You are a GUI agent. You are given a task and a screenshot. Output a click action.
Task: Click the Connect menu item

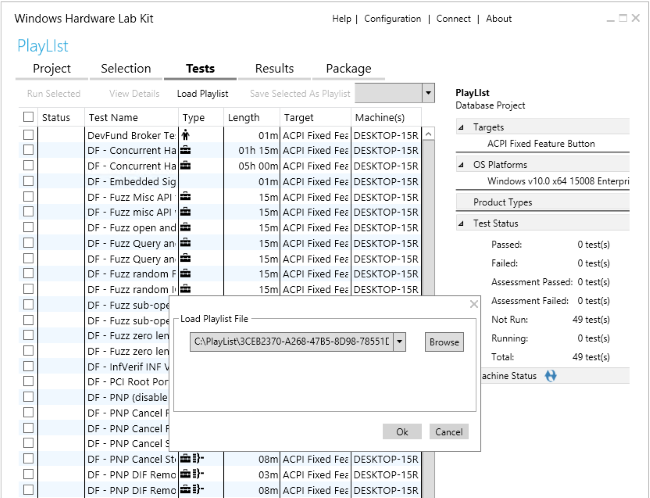[x=454, y=19]
